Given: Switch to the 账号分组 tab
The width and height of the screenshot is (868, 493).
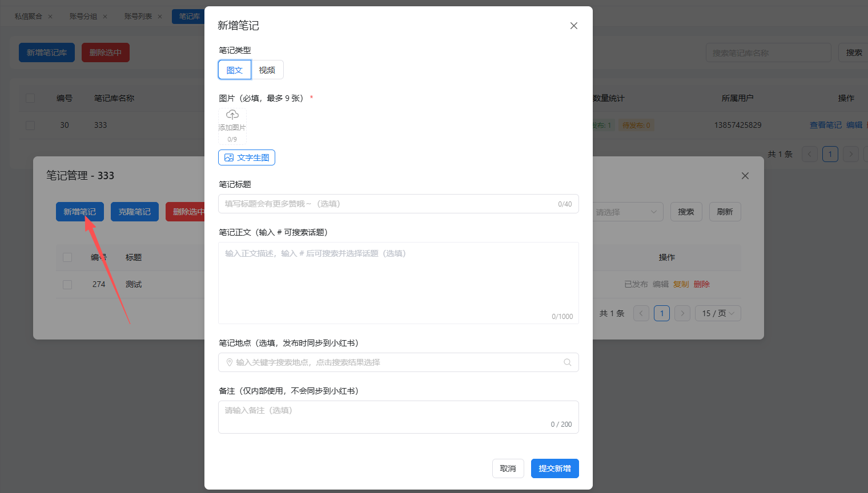Looking at the screenshot, I should 83,16.
